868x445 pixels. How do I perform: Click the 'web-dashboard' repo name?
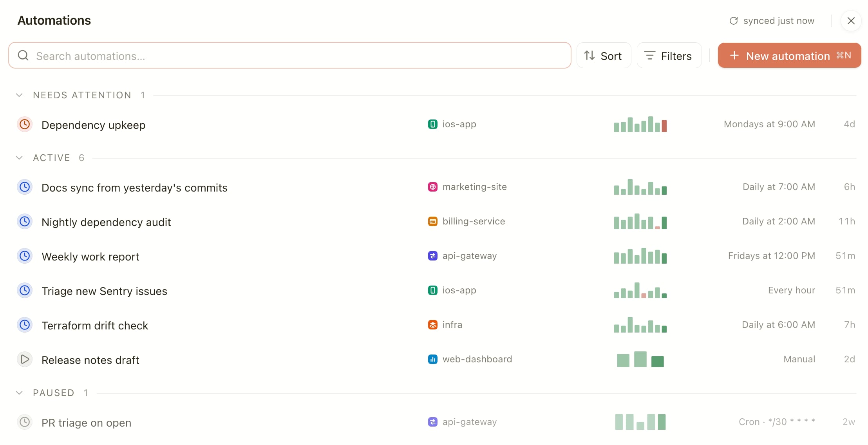pyautogui.click(x=477, y=359)
